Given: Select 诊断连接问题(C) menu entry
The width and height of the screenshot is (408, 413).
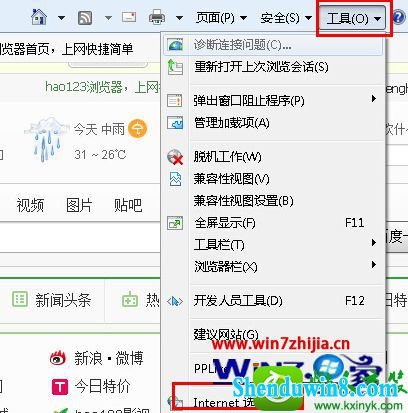Looking at the screenshot, I should coord(273,45).
